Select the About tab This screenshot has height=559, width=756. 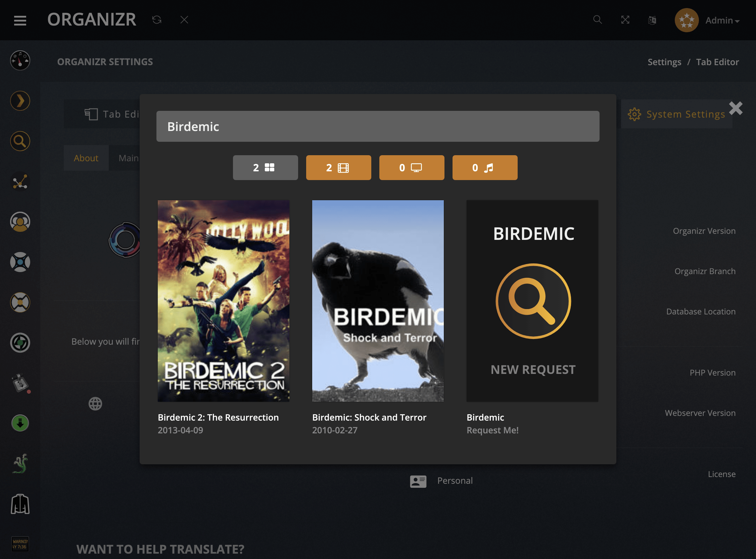86,158
